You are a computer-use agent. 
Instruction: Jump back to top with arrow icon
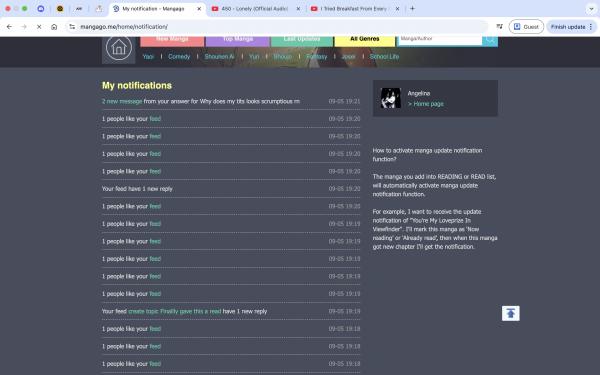[511, 313]
